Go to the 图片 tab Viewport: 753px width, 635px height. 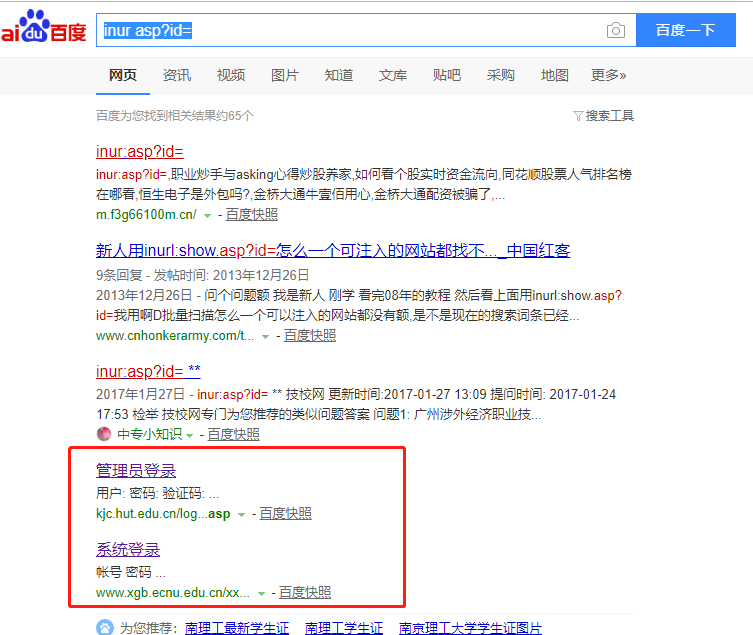285,75
